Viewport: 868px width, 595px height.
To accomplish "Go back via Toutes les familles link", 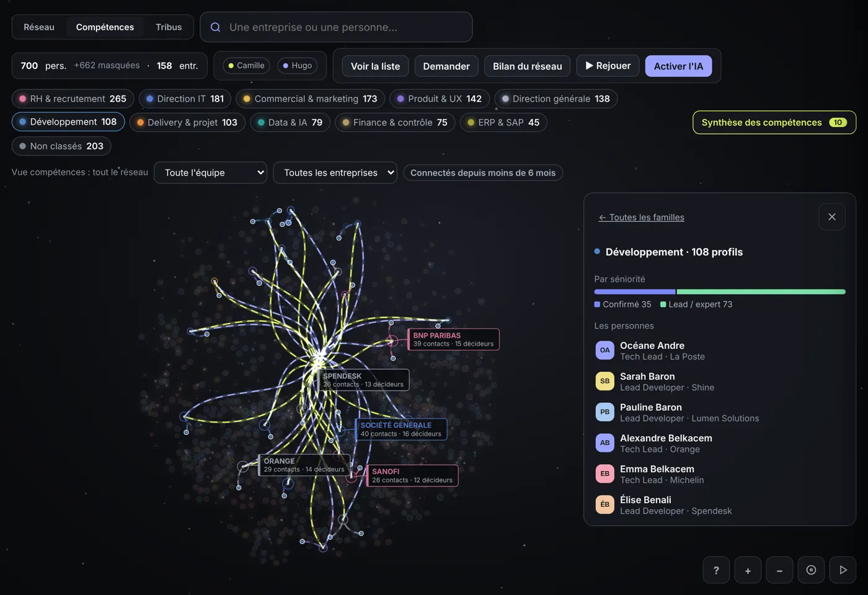I will pos(641,218).
